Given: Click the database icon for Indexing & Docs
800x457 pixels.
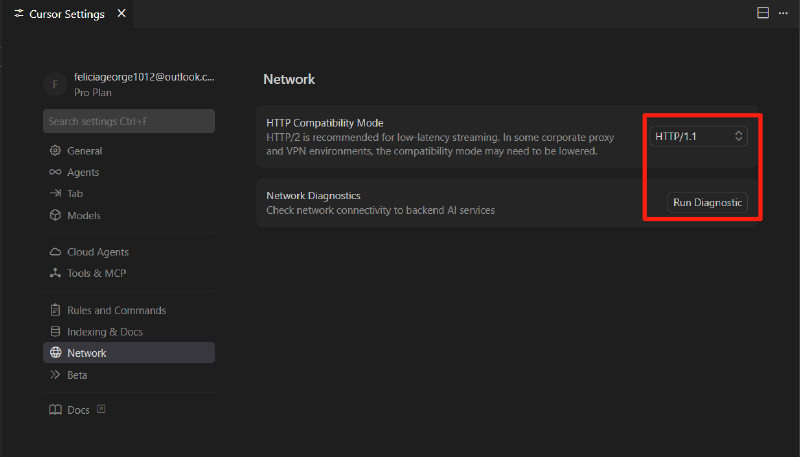Looking at the screenshot, I should pos(55,331).
